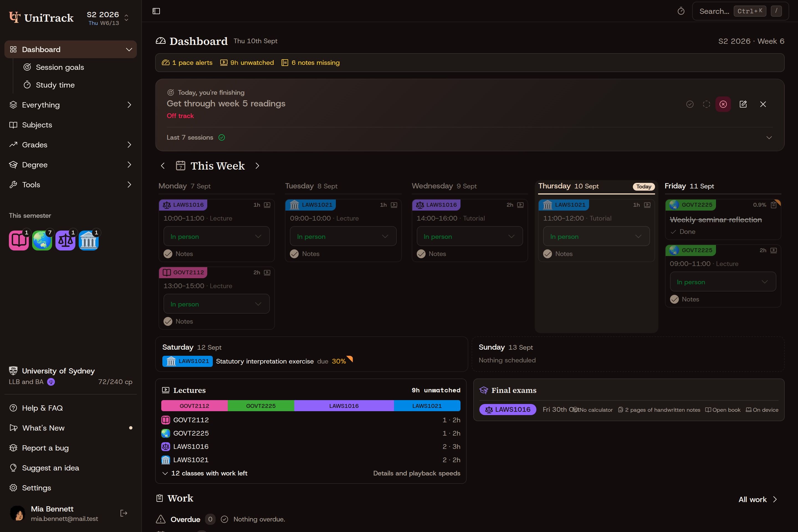Open the globe GOVT2225 subject icon in This semester
798x532 pixels.
click(42, 240)
